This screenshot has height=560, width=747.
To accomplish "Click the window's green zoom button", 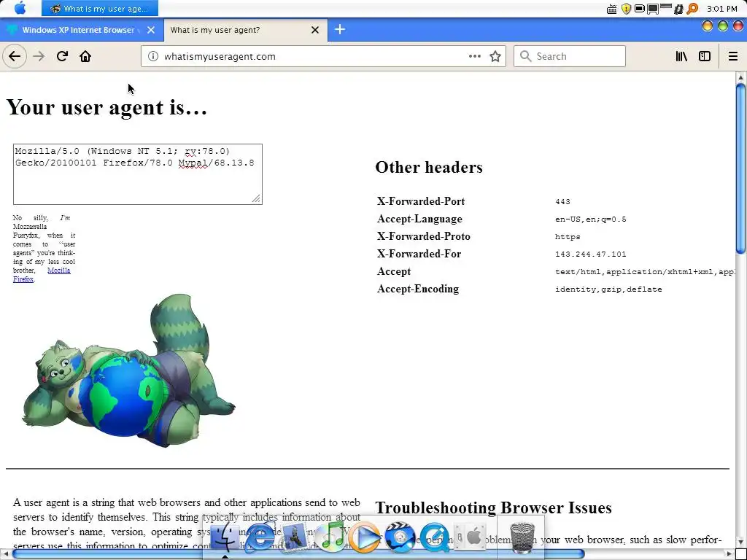I will point(723,26).
